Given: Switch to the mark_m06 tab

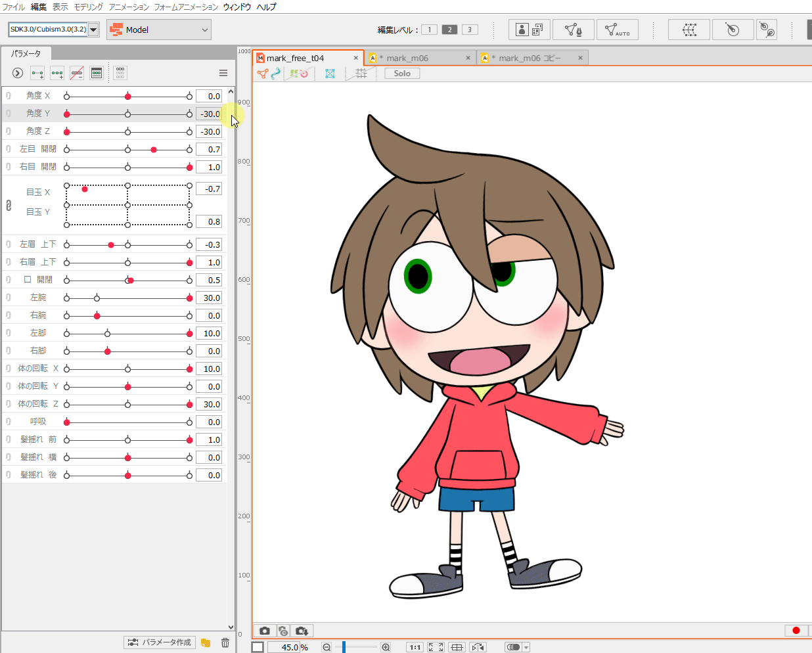Looking at the screenshot, I should click(407, 58).
